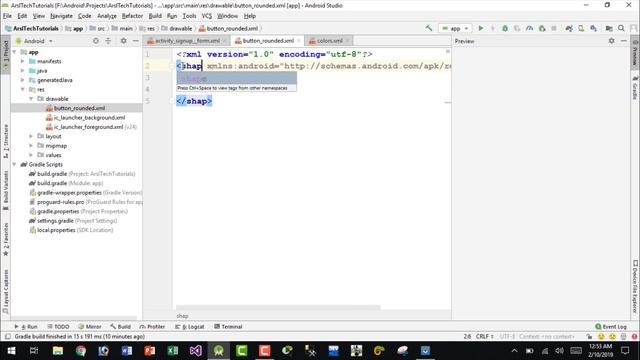Open the Tools menu
The image size is (640, 360).
(189, 16)
